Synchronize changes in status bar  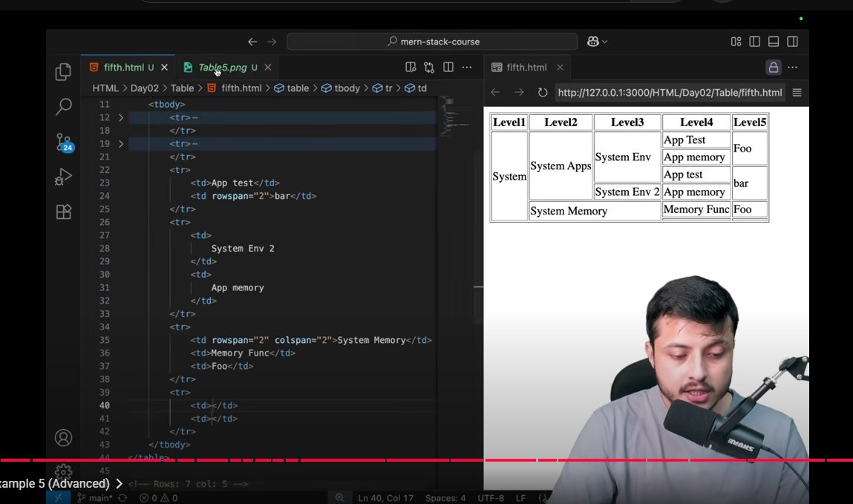click(122, 497)
